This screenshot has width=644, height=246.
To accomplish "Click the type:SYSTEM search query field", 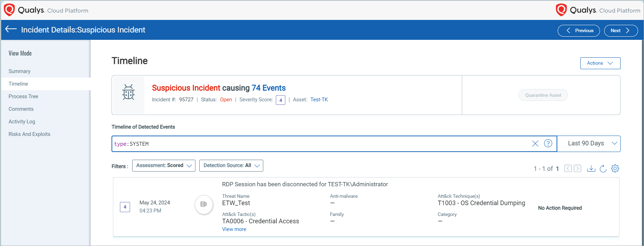I will point(315,144).
